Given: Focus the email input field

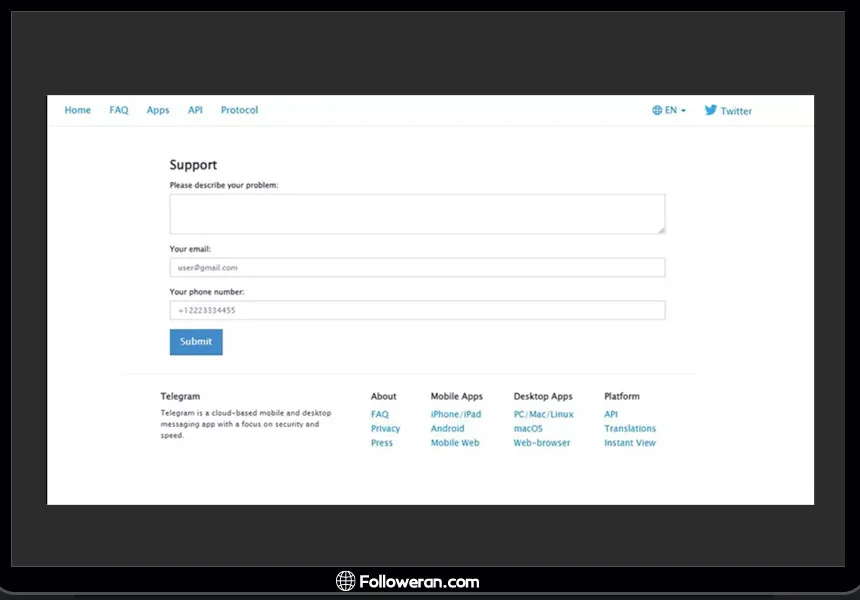Looking at the screenshot, I should click(417, 268).
